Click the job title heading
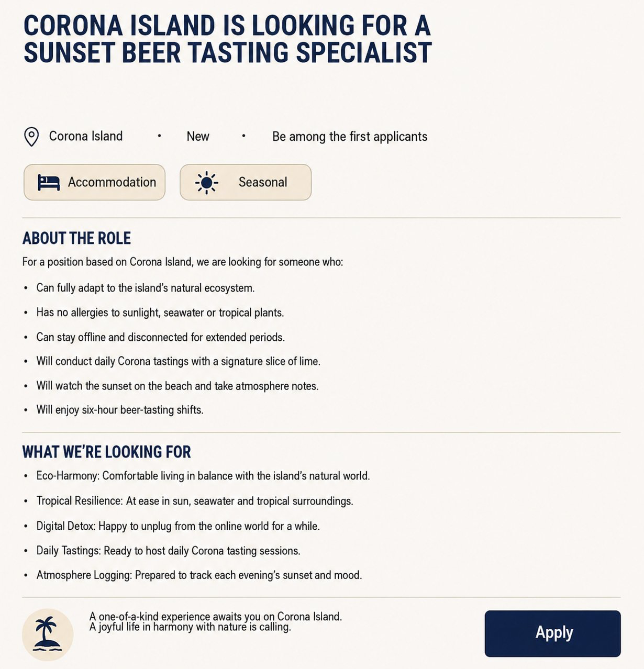This screenshot has height=669, width=644. click(228, 39)
